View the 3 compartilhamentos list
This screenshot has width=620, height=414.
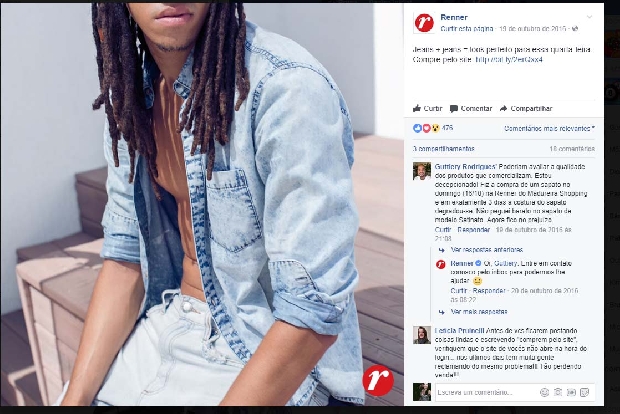[x=443, y=149]
